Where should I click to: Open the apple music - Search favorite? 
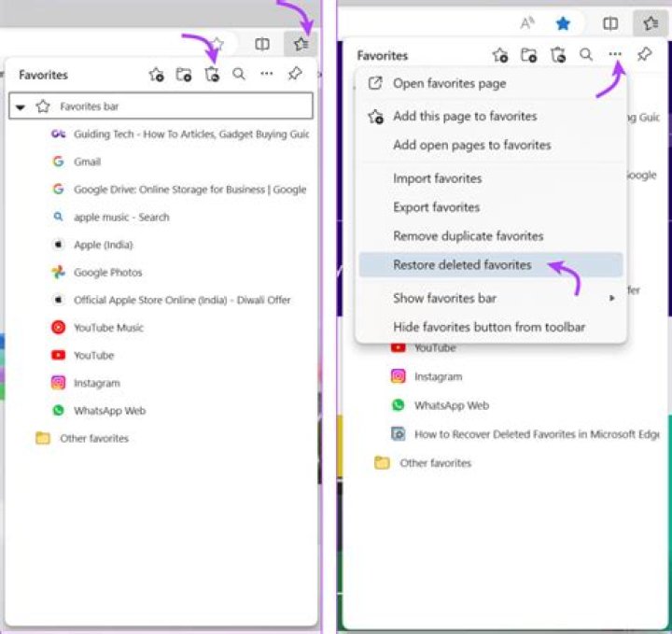pos(121,218)
